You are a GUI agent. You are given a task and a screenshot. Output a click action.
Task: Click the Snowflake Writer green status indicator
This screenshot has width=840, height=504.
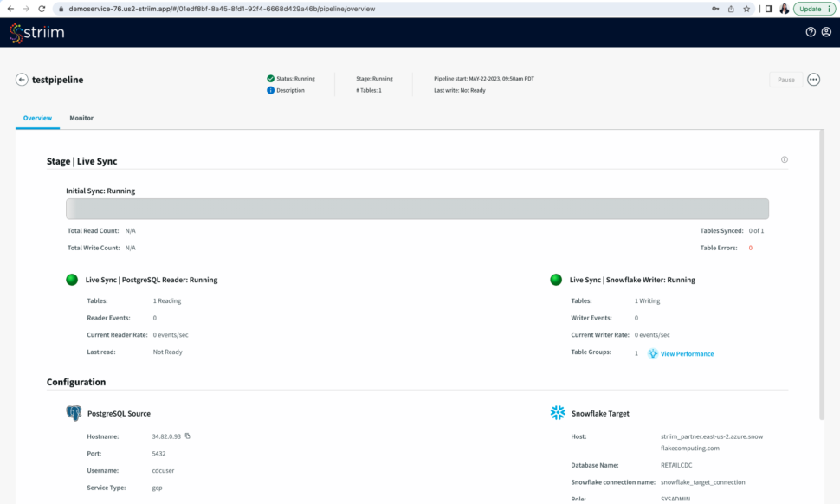(556, 280)
